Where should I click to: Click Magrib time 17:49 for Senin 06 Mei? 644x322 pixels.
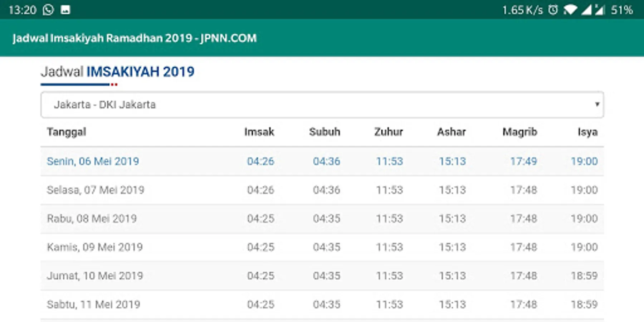click(523, 161)
